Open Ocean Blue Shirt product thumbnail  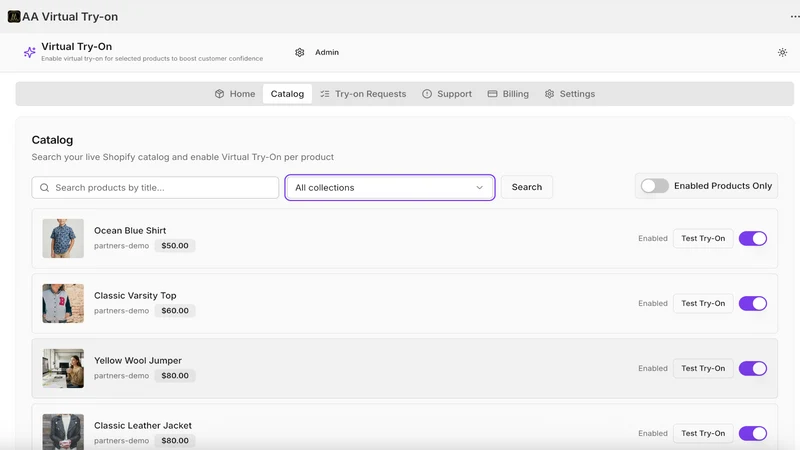click(x=63, y=238)
